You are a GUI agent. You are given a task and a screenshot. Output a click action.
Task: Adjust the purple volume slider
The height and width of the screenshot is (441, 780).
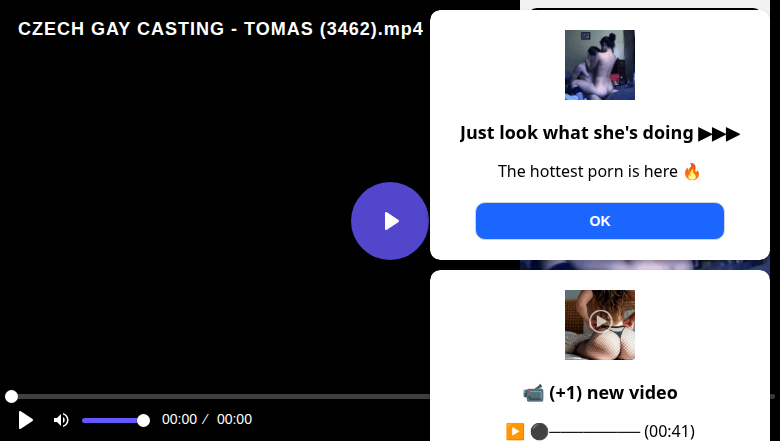point(115,421)
